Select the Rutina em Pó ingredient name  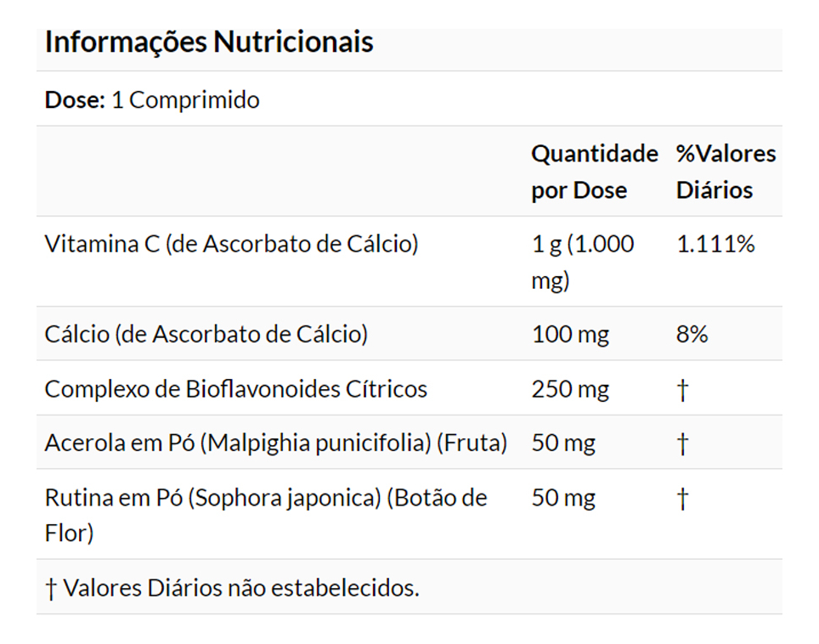click(266, 515)
